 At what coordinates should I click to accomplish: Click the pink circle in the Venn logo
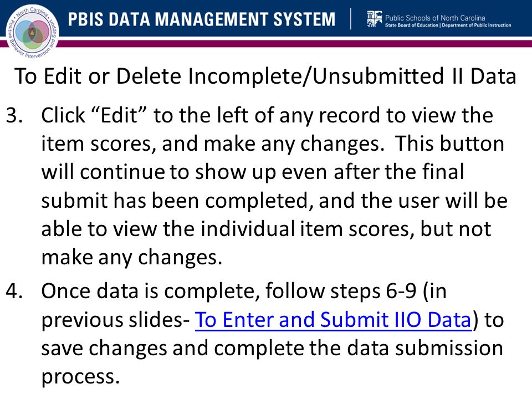41,30
